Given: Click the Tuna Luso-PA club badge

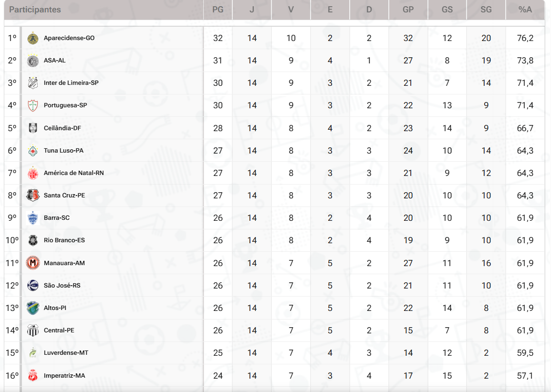Looking at the screenshot, I should [x=33, y=151].
